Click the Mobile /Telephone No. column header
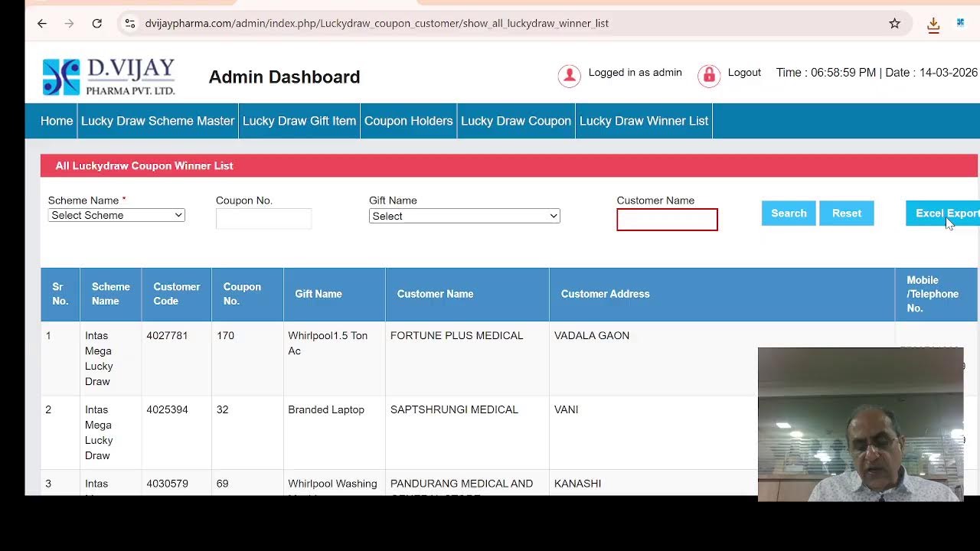The height and width of the screenshot is (551, 980). click(936, 294)
